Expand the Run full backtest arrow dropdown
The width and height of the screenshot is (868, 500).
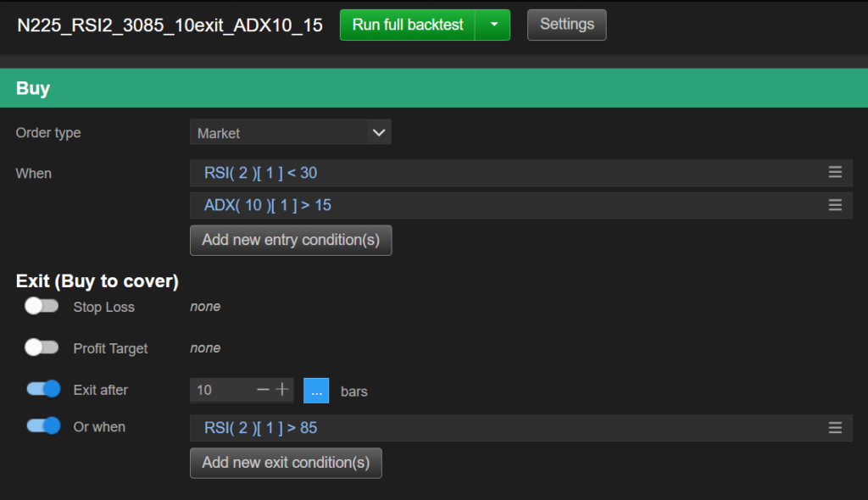tap(493, 25)
